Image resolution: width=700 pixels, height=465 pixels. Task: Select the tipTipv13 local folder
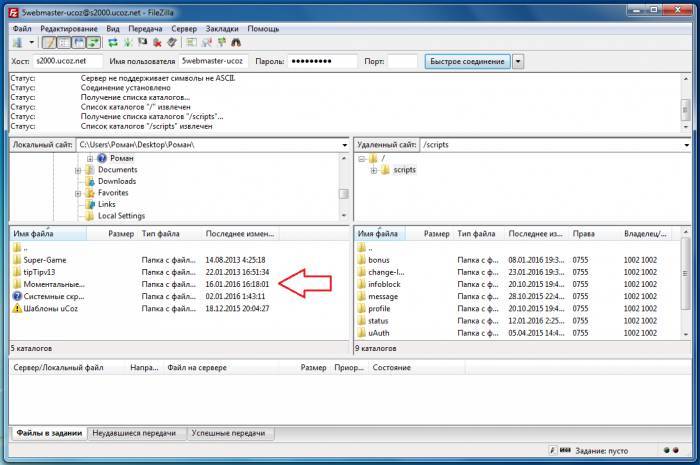coord(39,272)
